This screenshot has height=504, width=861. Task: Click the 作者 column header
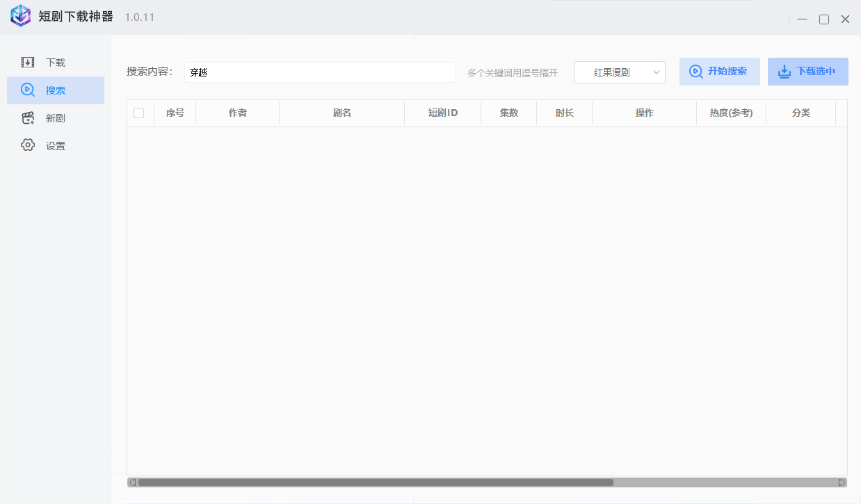pos(238,113)
